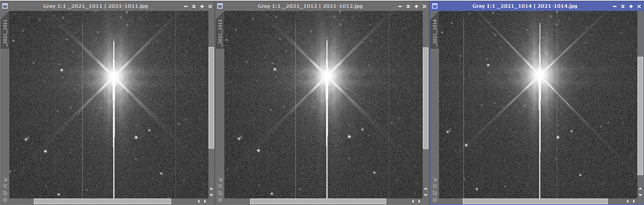Close the 2021-1011.jpg image window
Screen dimensions: 644x205
[210, 6]
